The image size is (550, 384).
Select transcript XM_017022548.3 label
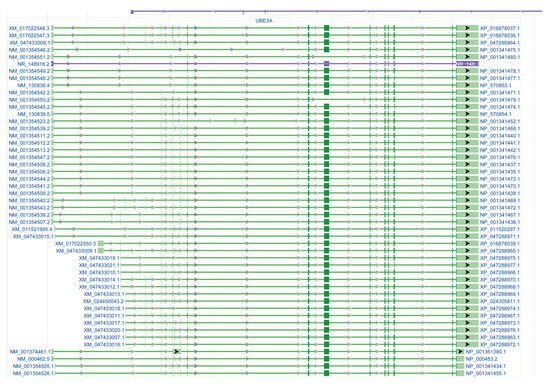[29, 28]
